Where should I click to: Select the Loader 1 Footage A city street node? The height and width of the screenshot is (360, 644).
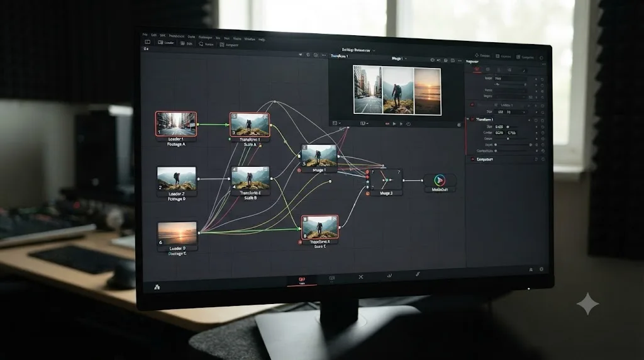pos(176,124)
